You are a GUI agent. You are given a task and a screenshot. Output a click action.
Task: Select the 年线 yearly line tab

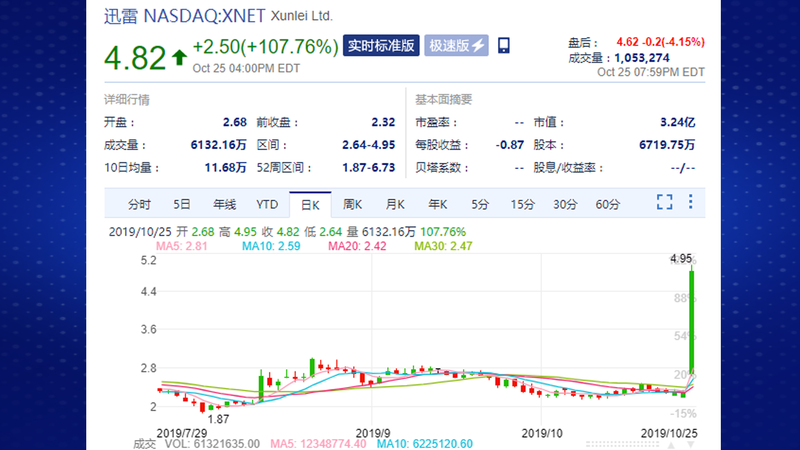(224, 205)
